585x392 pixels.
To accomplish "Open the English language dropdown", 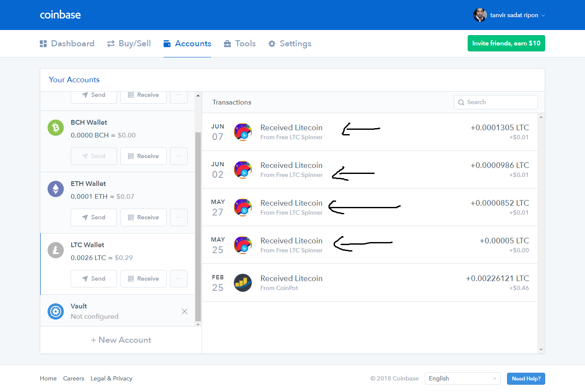I will tap(463, 379).
